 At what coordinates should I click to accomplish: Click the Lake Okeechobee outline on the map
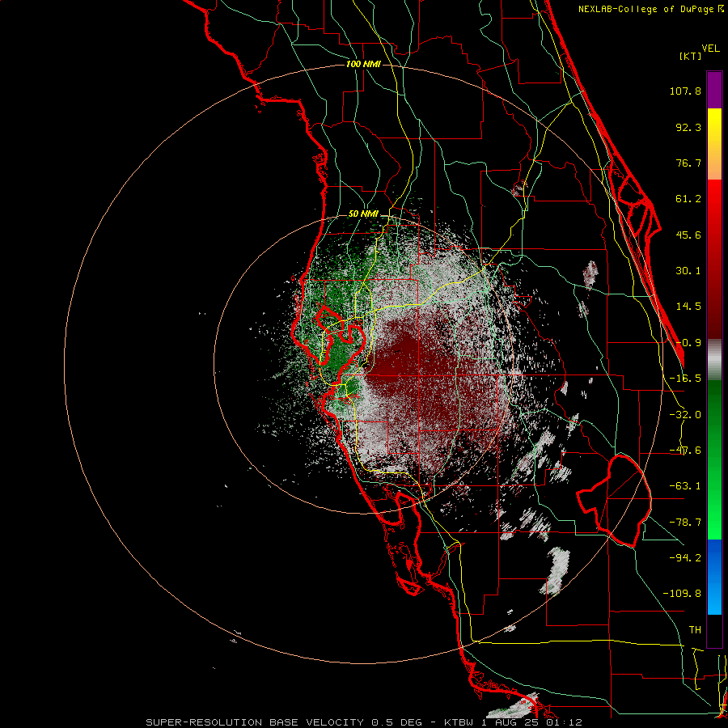(614, 501)
